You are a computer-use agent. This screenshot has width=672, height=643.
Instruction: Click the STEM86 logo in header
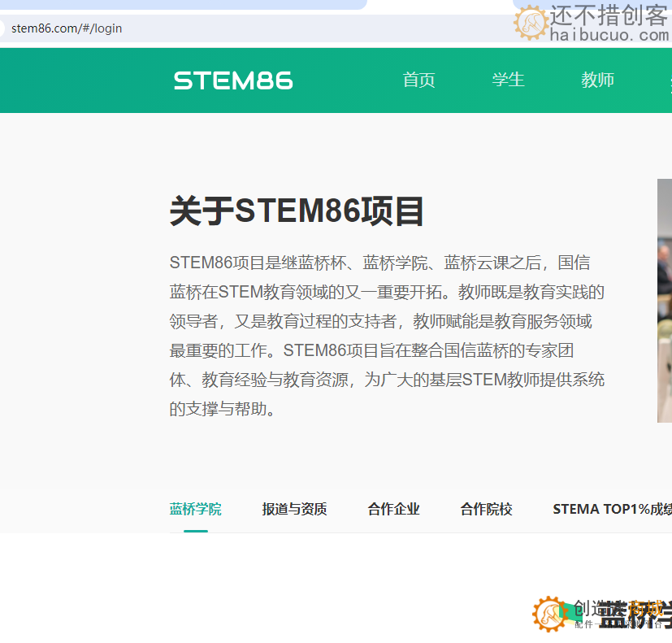point(233,80)
